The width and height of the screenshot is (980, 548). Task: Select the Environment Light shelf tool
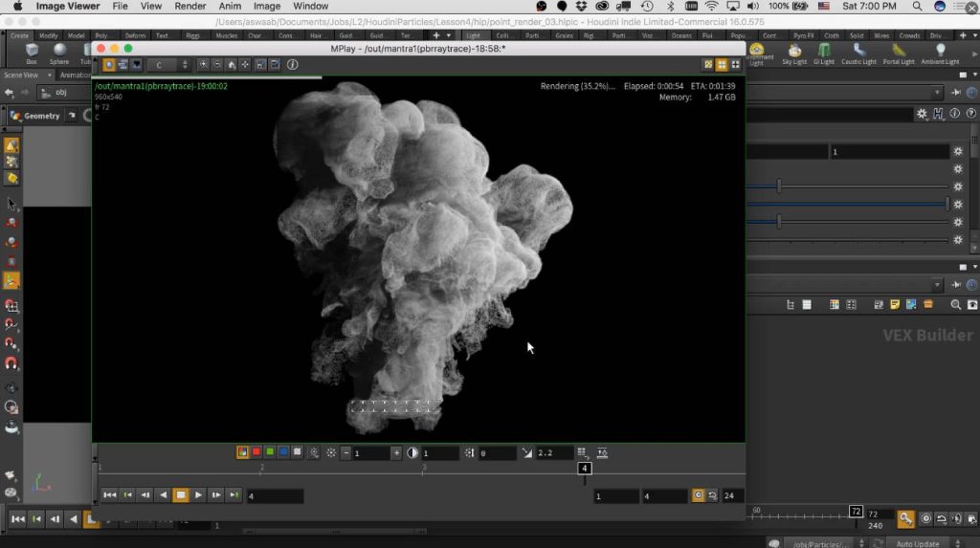[x=757, y=54]
